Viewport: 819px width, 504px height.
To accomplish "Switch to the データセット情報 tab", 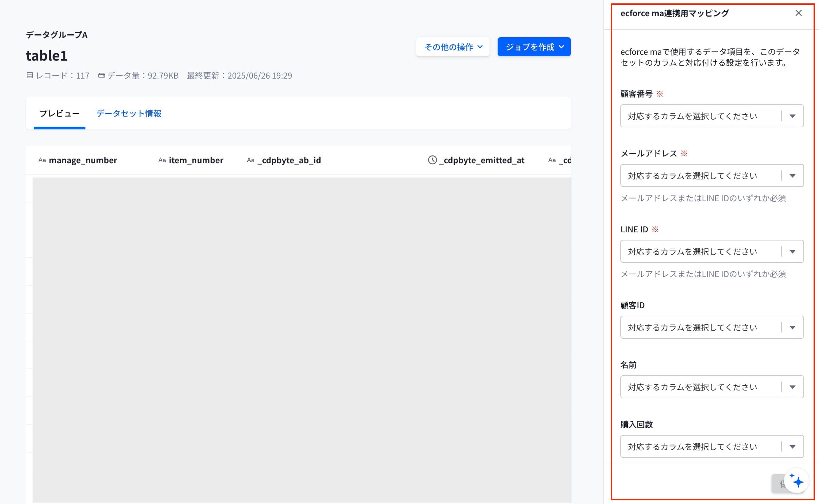I will (x=129, y=113).
